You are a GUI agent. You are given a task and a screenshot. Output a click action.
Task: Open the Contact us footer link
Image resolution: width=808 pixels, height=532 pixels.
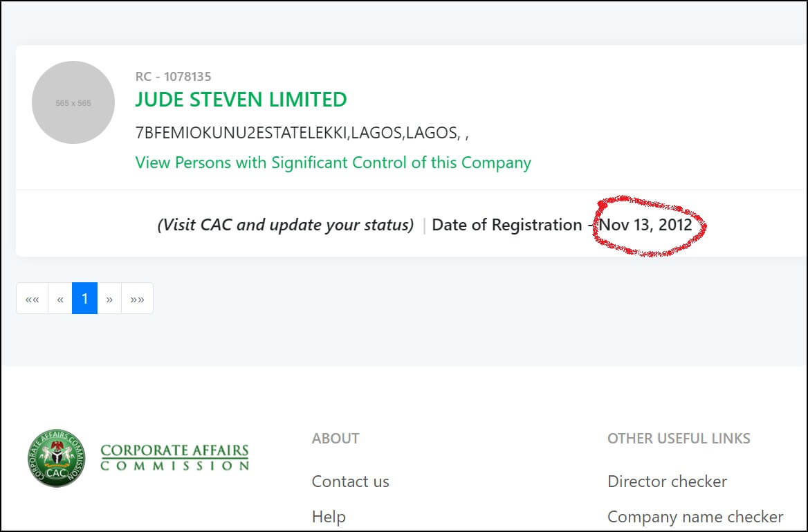click(351, 481)
